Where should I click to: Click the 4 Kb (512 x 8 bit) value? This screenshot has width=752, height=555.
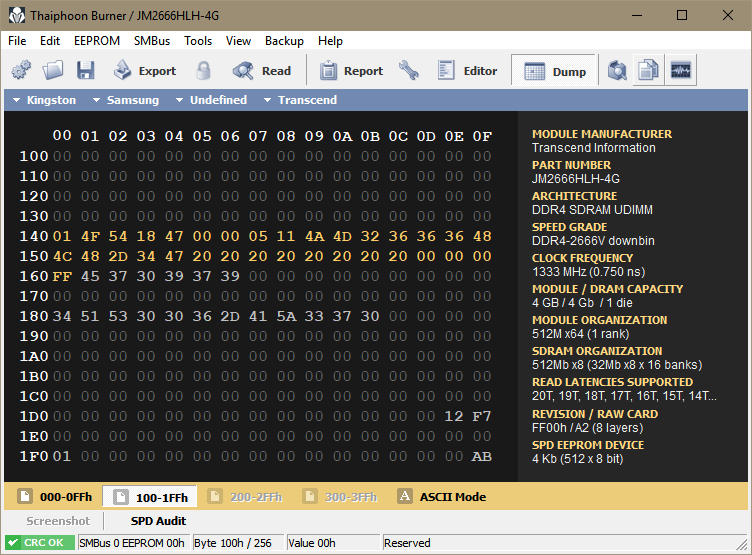click(x=577, y=459)
